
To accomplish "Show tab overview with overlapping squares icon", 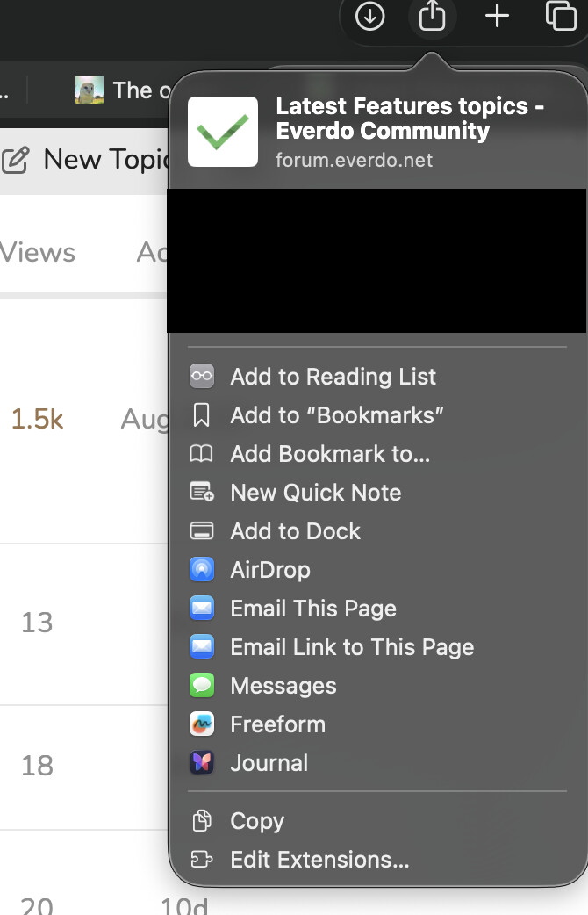I will pyautogui.click(x=560, y=17).
